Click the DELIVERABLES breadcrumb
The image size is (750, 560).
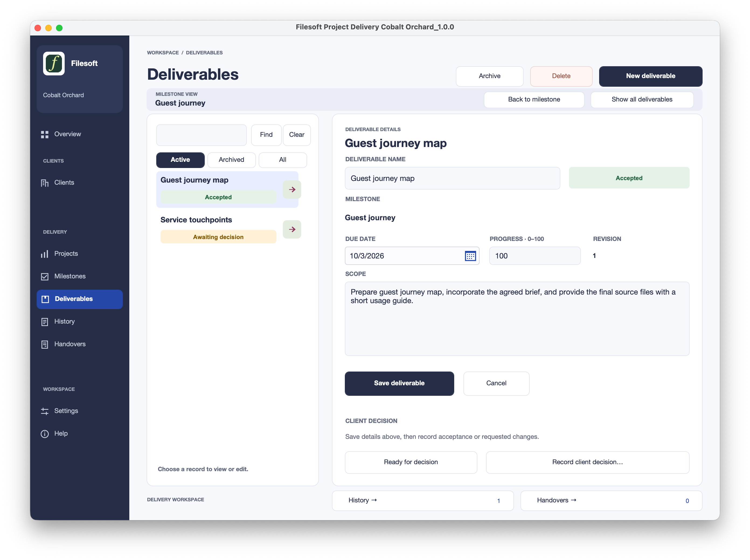tap(204, 53)
